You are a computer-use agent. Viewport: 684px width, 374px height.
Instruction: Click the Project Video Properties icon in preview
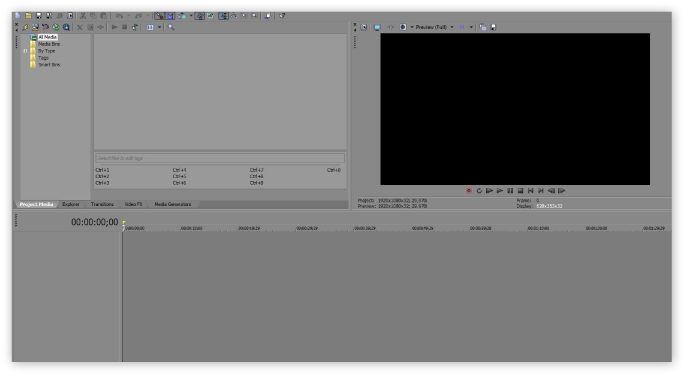pyautogui.click(x=363, y=27)
